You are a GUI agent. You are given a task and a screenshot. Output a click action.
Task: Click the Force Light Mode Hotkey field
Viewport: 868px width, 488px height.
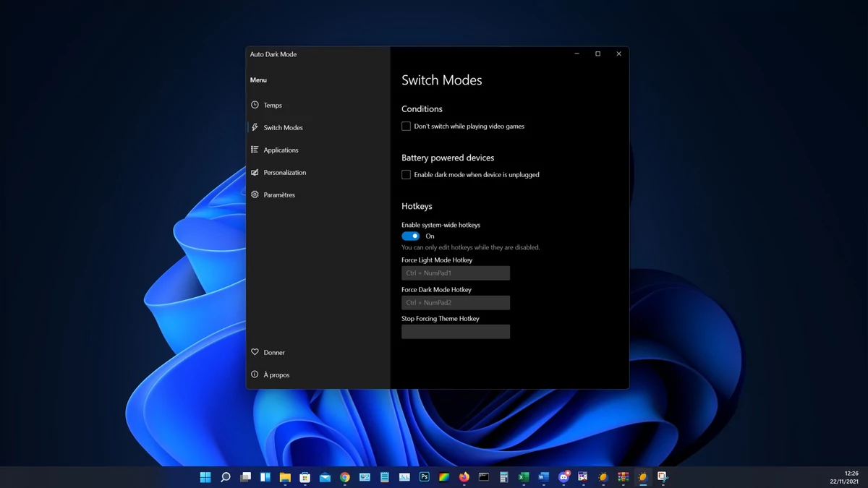(x=456, y=273)
